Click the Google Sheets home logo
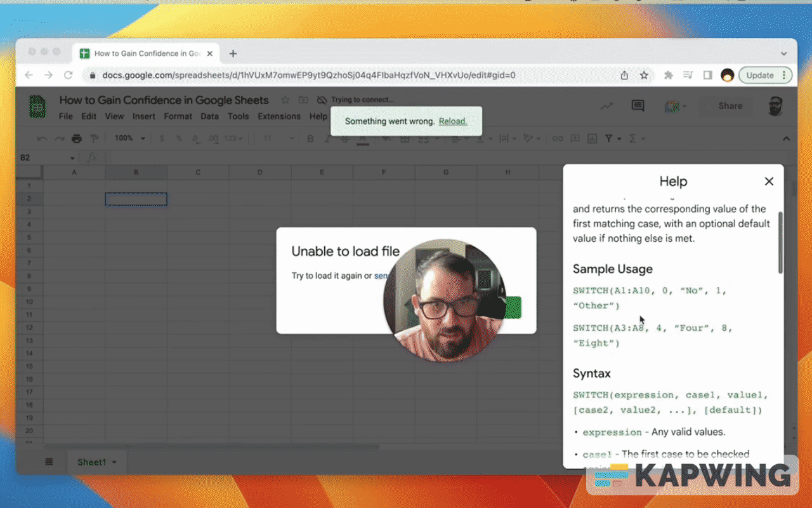 coord(37,107)
